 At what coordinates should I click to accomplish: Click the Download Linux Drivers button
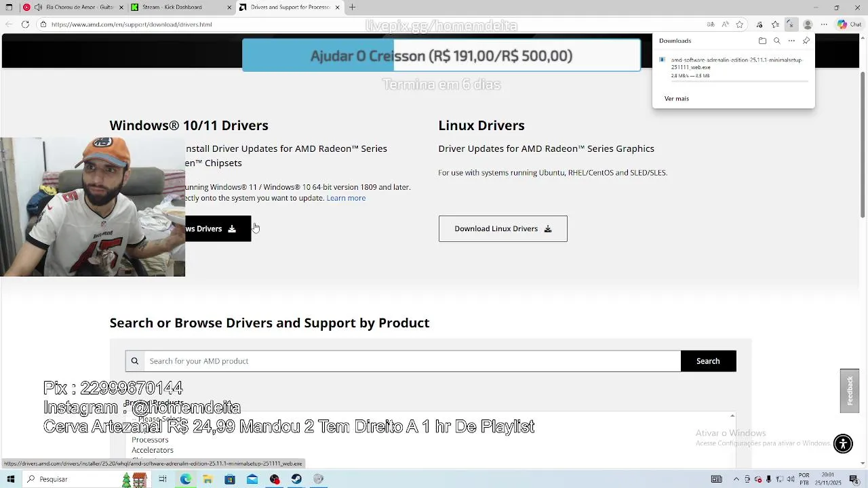pyautogui.click(x=502, y=228)
